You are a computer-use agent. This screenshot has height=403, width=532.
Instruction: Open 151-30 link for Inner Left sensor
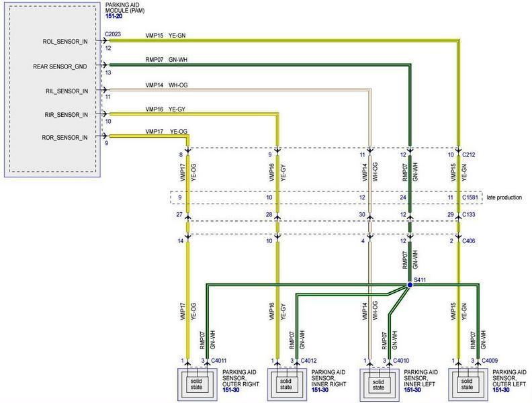[x=412, y=390]
